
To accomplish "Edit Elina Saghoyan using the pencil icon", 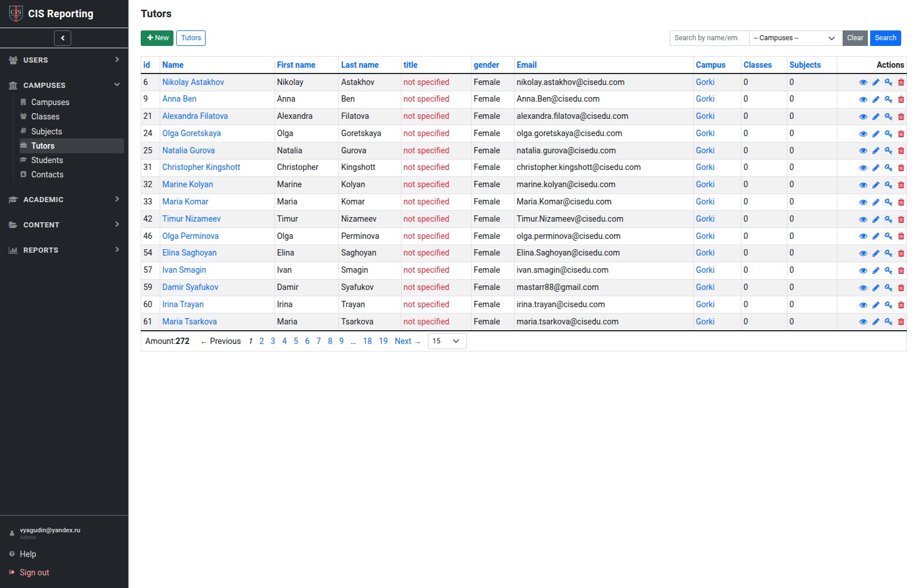I will click(876, 253).
